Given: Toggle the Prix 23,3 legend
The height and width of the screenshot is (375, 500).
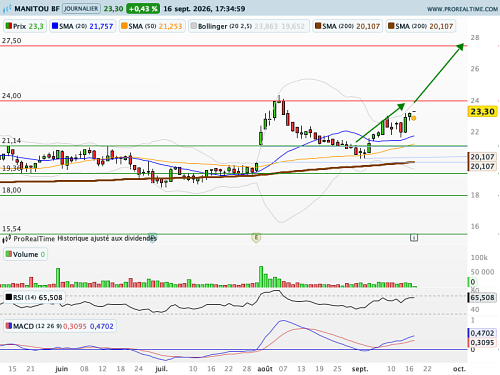Looking at the screenshot, I should pos(25,26).
